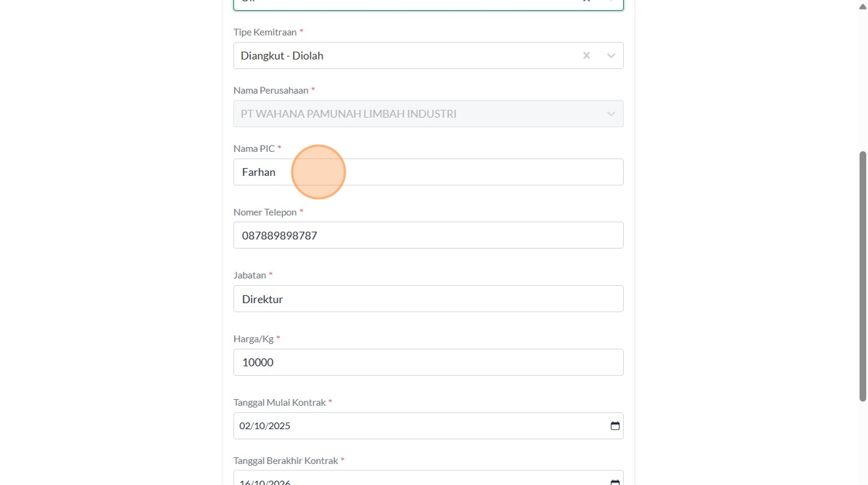Open calendar picker for Tanggal Mulai Kontrak
This screenshot has width=868, height=485.
[x=615, y=426]
